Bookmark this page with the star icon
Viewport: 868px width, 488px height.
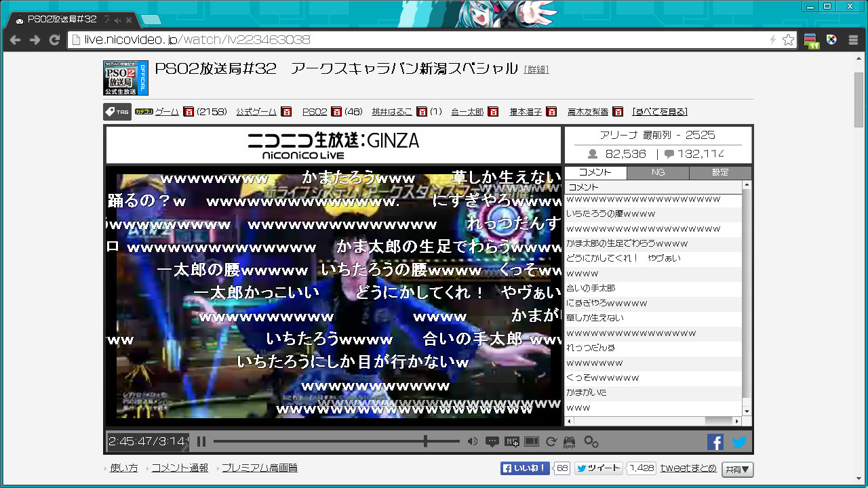(788, 40)
